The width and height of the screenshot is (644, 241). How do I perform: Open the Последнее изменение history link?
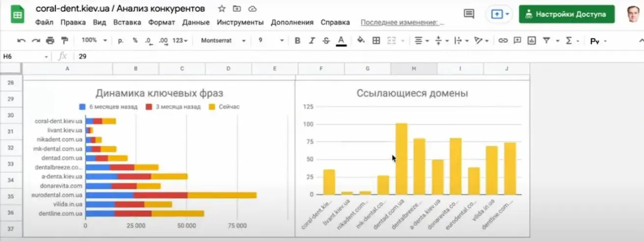402,23
